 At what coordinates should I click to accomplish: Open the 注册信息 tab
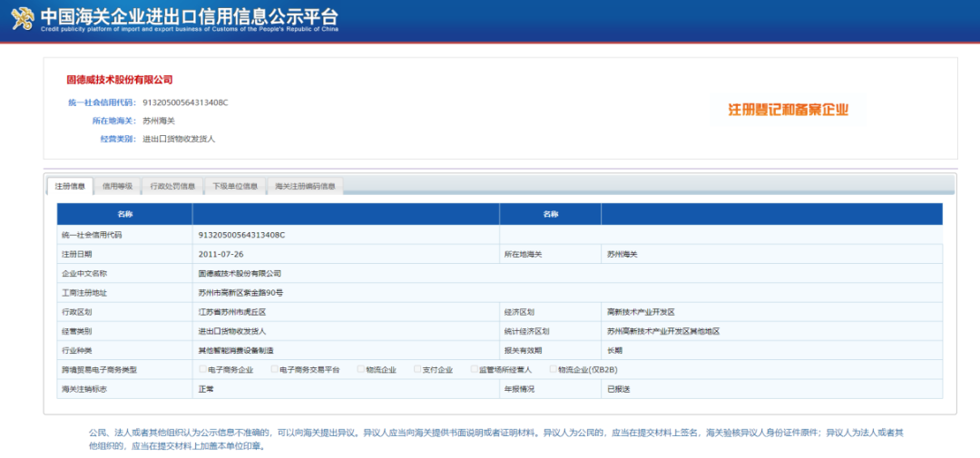pyautogui.click(x=70, y=186)
